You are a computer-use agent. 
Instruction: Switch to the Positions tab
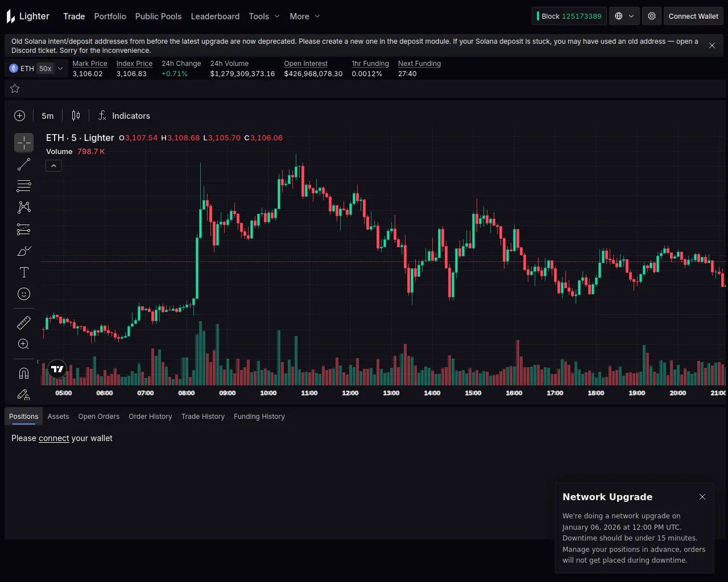point(24,417)
